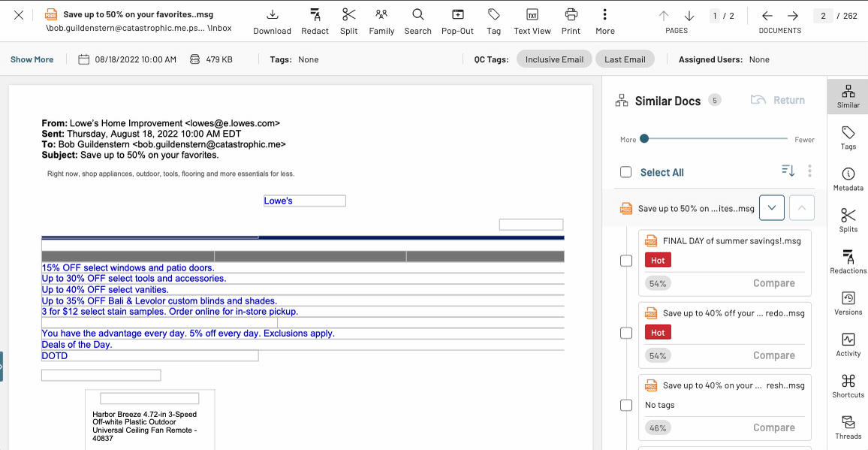Go to next page arrow

tap(689, 16)
